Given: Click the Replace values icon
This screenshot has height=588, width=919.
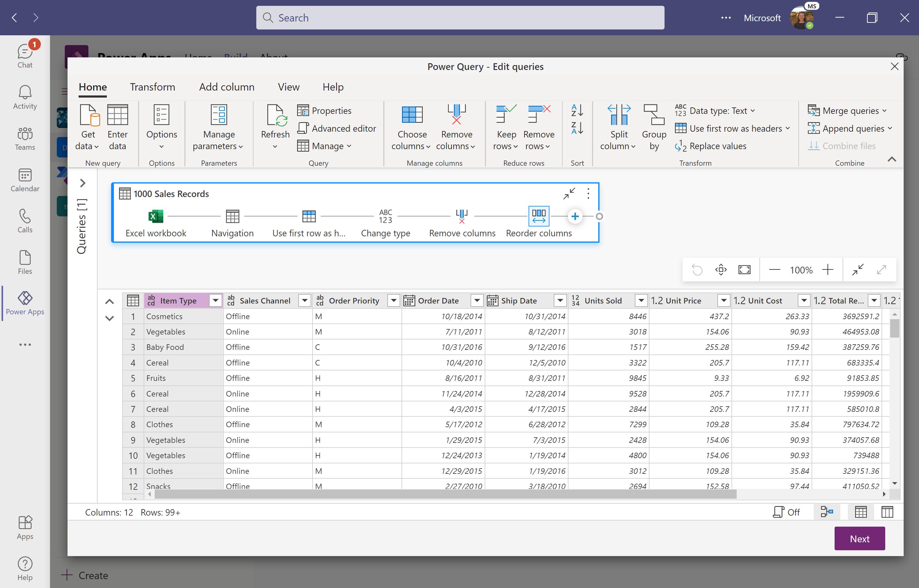Looking at the screenshot, I should [x=680, y=146].
